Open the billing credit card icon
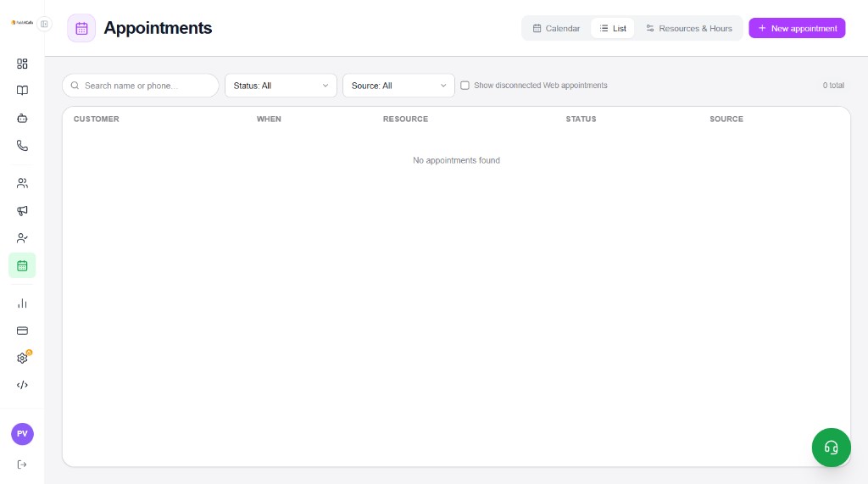This screenshot has width=868, height=484. [22, 331]
